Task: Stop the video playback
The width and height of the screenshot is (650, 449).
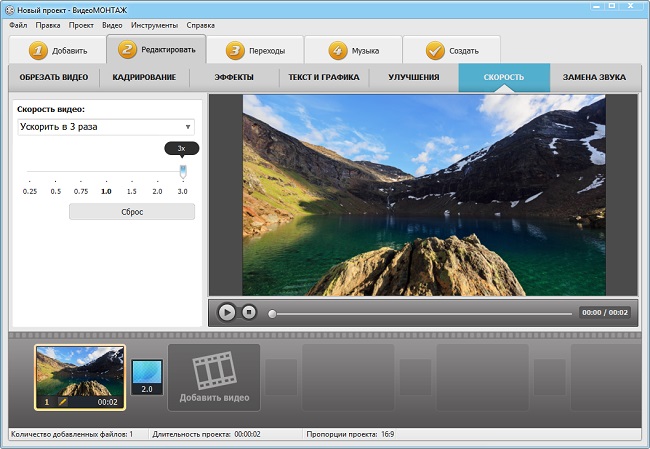Action: coord(249,312)
